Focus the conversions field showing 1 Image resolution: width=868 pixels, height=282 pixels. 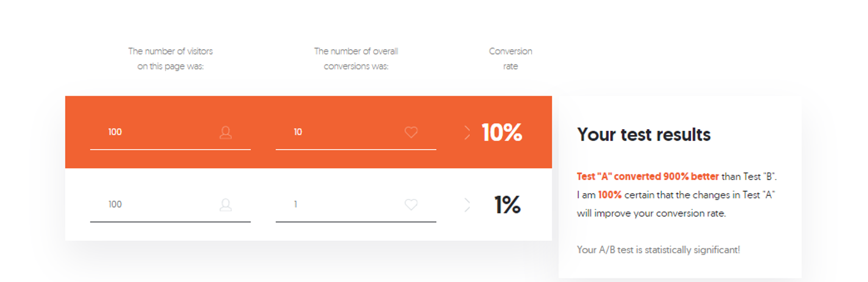(x=342, y=204)
